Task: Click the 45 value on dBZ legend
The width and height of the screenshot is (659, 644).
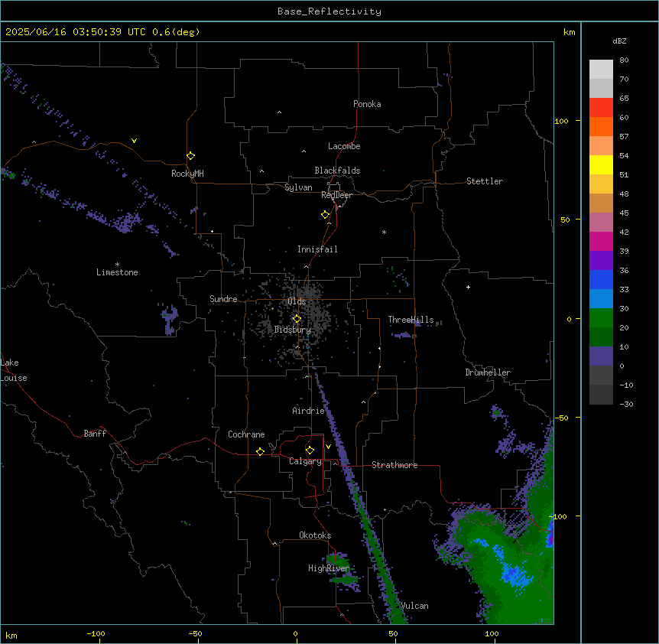Action: (624, 213)
